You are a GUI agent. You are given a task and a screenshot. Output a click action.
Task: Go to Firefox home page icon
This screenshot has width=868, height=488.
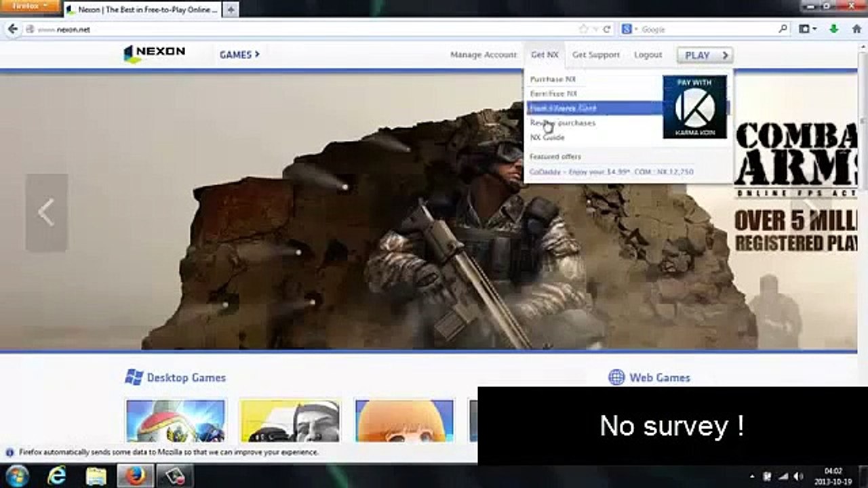[x=856, y=29]
